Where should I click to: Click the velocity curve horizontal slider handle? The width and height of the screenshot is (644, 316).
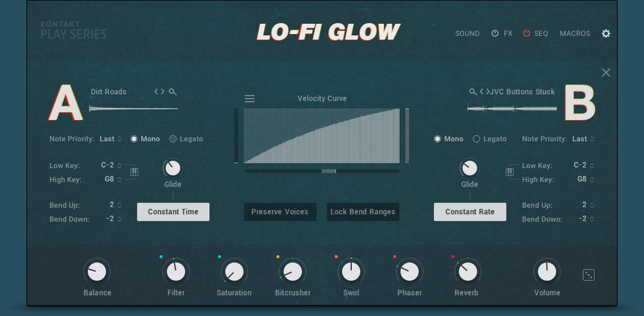329,171
